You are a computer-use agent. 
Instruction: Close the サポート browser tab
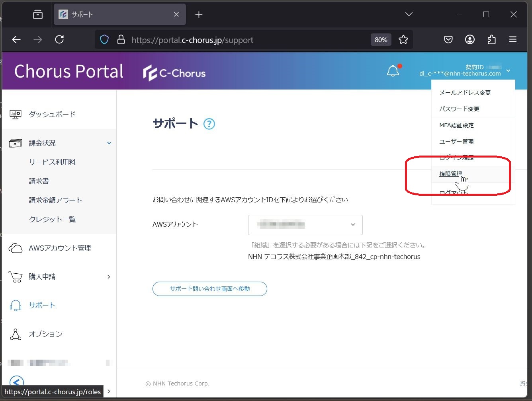(176, 14)
